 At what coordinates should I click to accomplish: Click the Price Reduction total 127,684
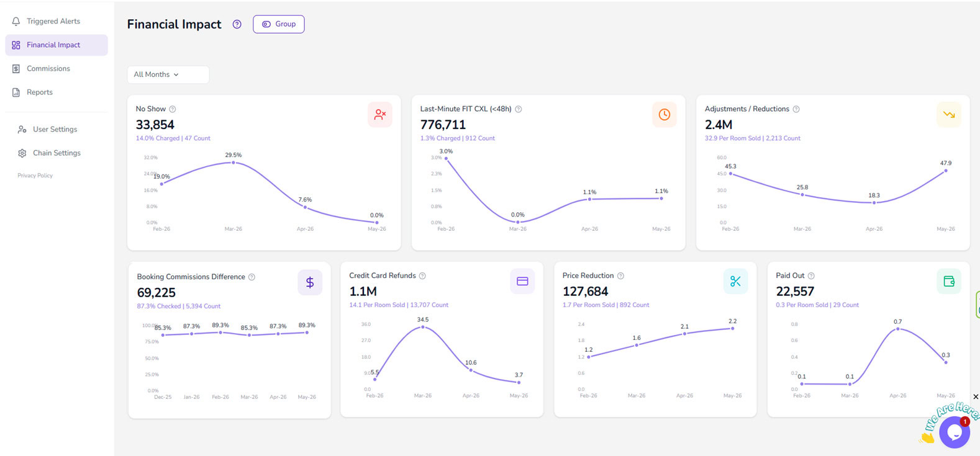[586, 292]
